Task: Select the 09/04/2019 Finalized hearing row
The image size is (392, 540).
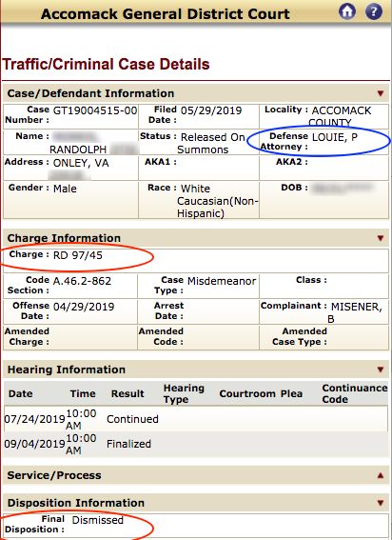Action: coord(196,444)
